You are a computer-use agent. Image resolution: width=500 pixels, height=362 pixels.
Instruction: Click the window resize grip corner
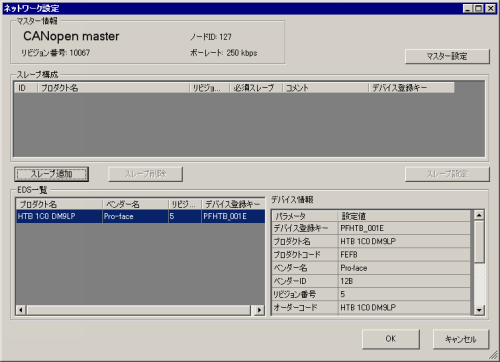pyautogui.click(x=493, y=355)
